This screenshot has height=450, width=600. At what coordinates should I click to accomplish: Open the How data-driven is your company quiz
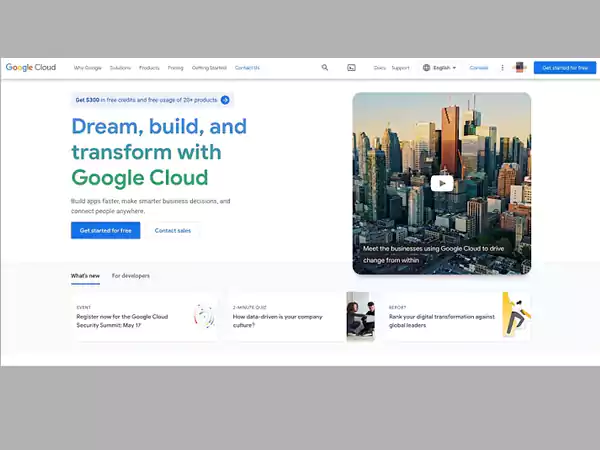(301, 317)
